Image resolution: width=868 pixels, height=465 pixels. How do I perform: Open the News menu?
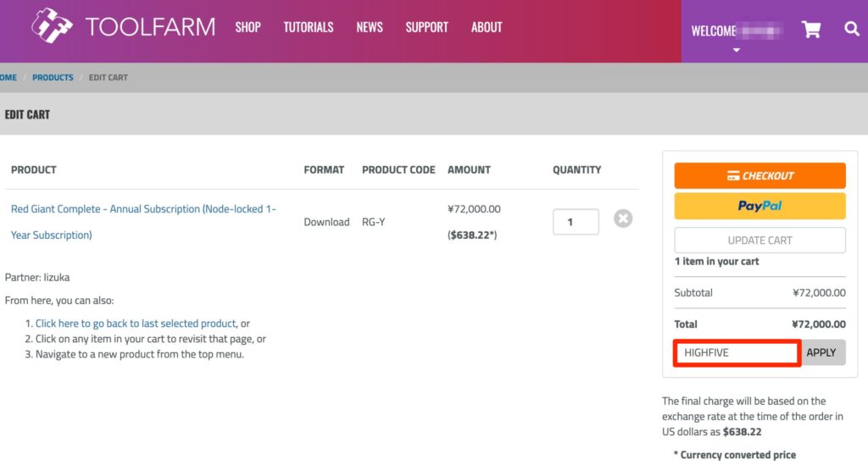point(370,27)
